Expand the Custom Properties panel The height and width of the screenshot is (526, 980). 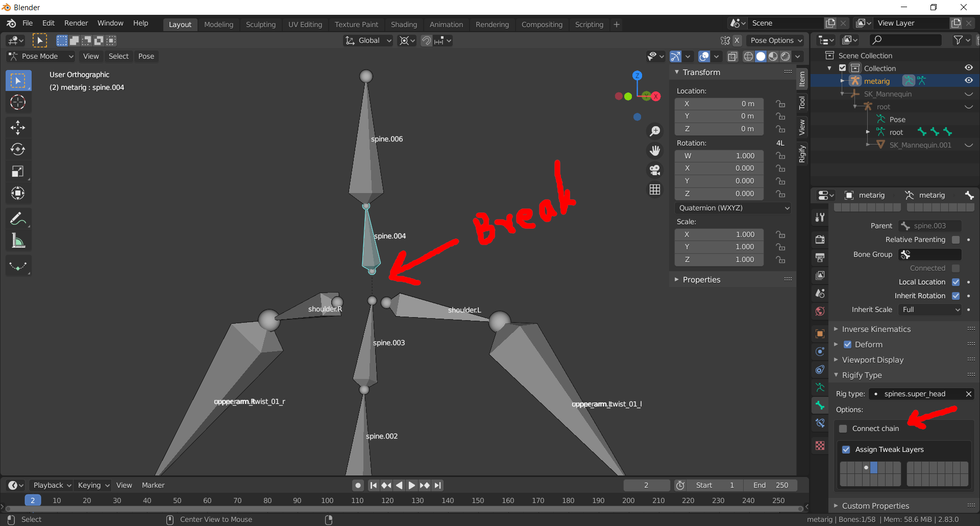(x=875, y=506)
